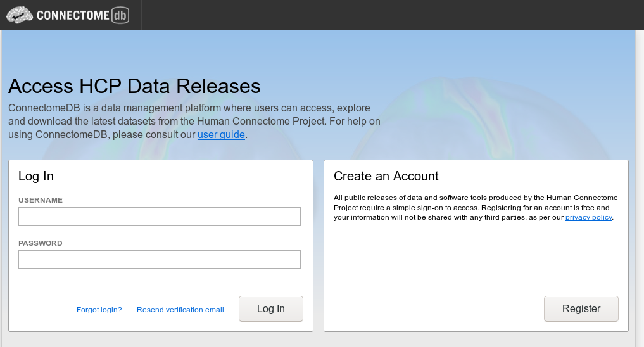Focus the Username input field
The height and width of the screenshot is (347, 644).
(x=159, y=217)
